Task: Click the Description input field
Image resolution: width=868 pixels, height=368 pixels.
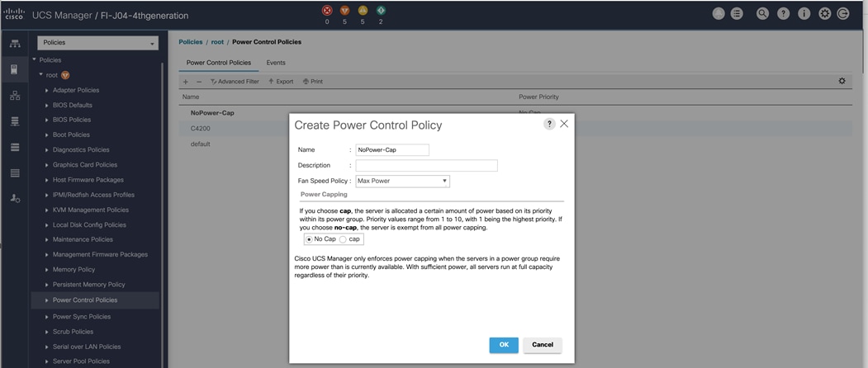Action: [426, 166]
